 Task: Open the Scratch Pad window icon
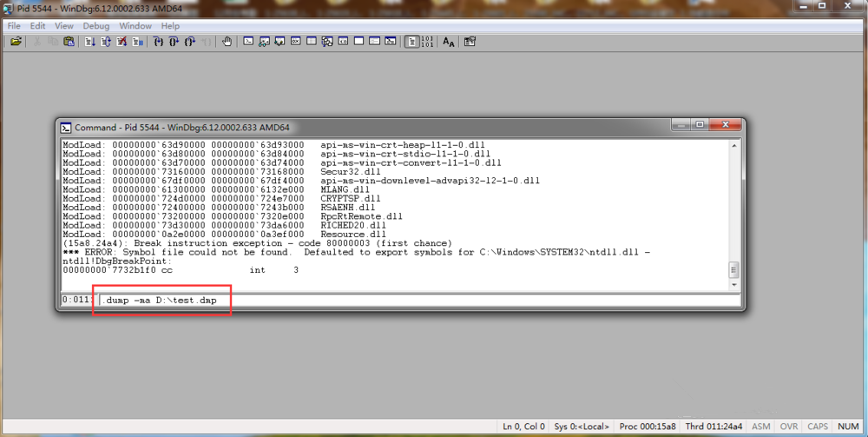(358, 42)
